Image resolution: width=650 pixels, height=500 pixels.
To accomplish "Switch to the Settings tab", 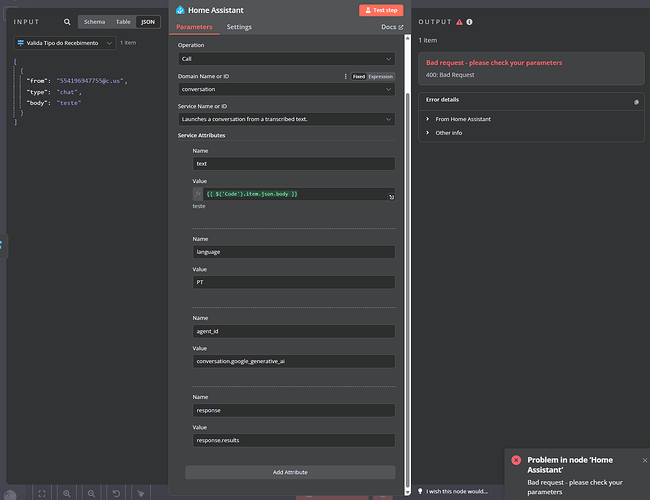I will (x=239, y=27).
